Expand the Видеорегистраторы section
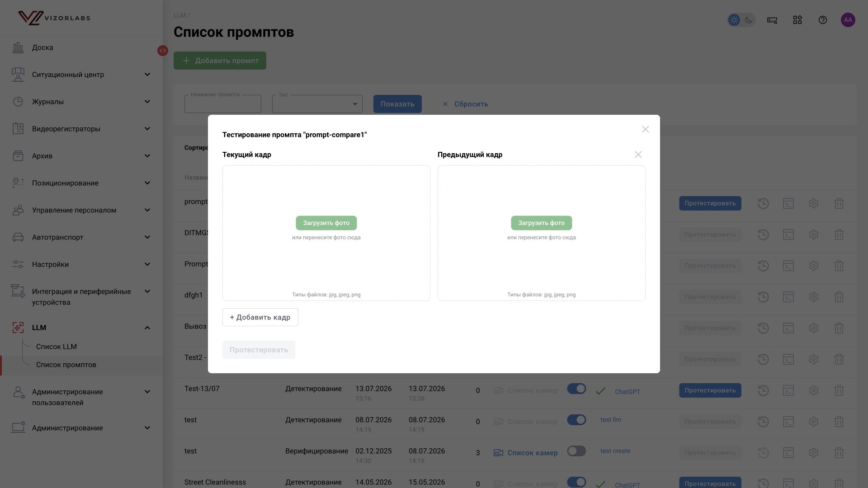The width and height of the screenshot is (868, 488). 81,129
